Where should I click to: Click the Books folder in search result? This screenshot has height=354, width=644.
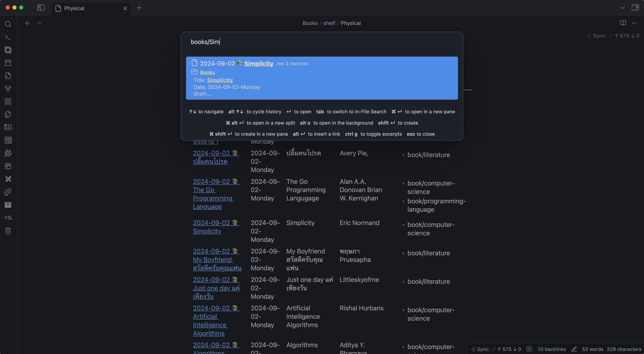pyautogui.click(x=207, y=72)
